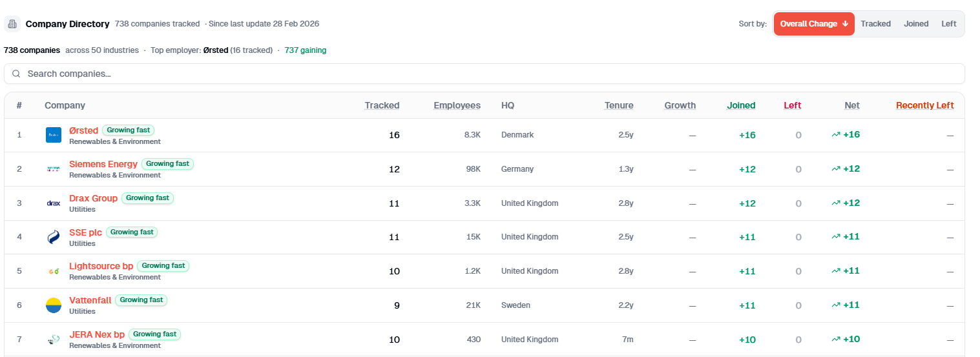
Task: Click the Growing fast badge beside Siemens Energy
Action: pos(167,164)
